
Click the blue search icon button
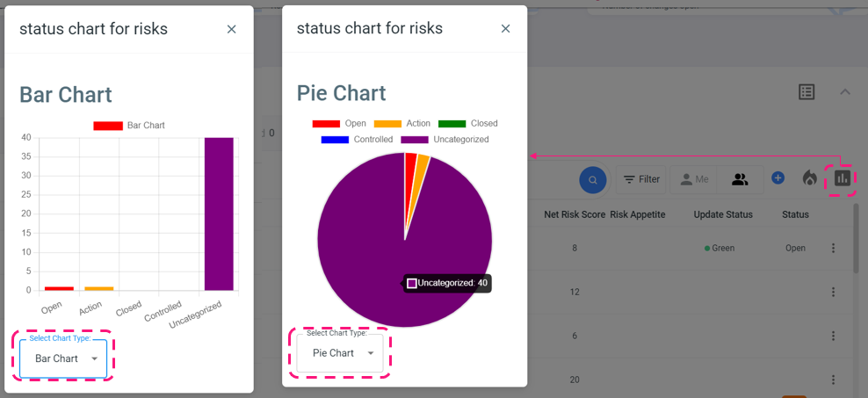593,180
